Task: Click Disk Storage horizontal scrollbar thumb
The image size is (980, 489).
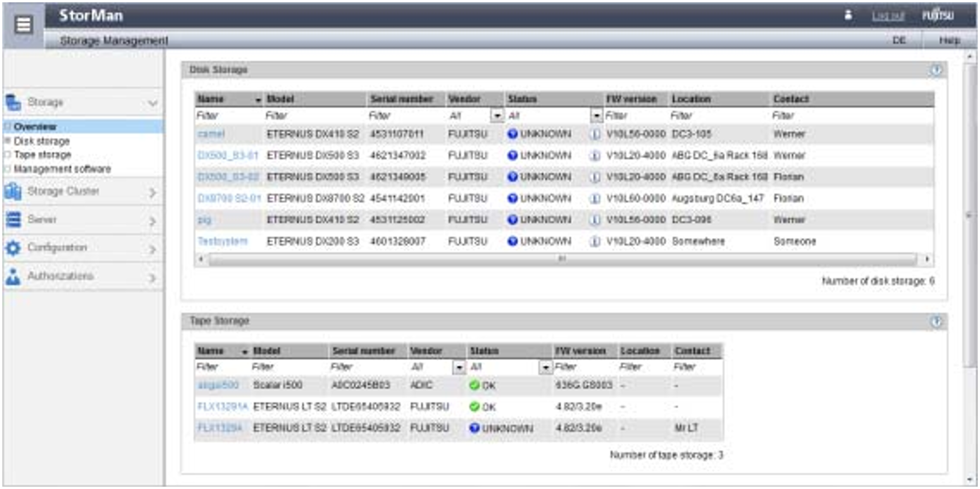Action: pyautogui.click(x=562, y=259)
